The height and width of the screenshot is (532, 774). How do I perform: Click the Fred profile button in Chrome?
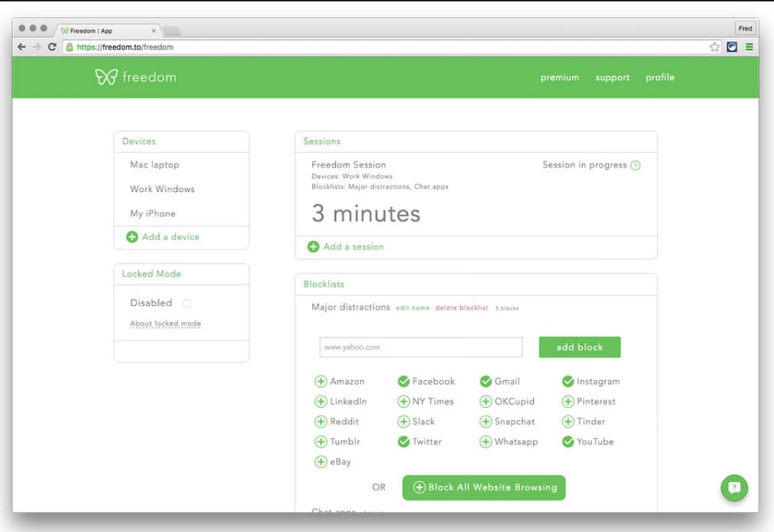pos(745,28)
